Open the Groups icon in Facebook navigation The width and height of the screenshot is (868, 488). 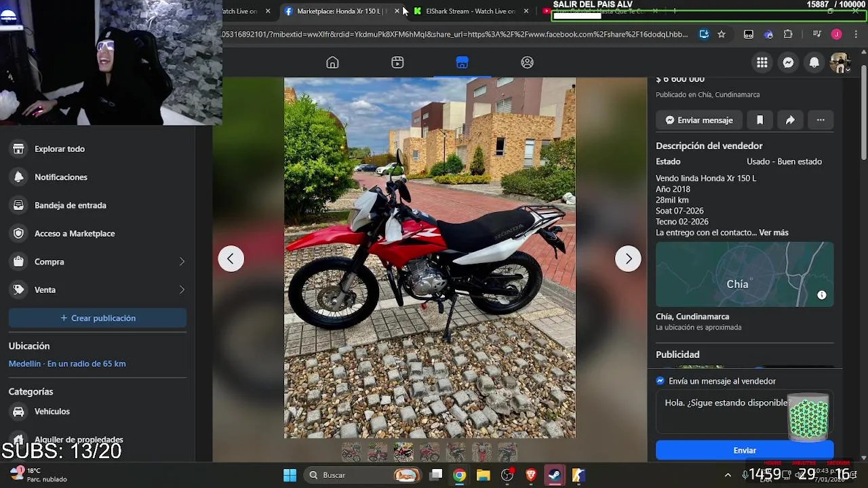point(527,62)
